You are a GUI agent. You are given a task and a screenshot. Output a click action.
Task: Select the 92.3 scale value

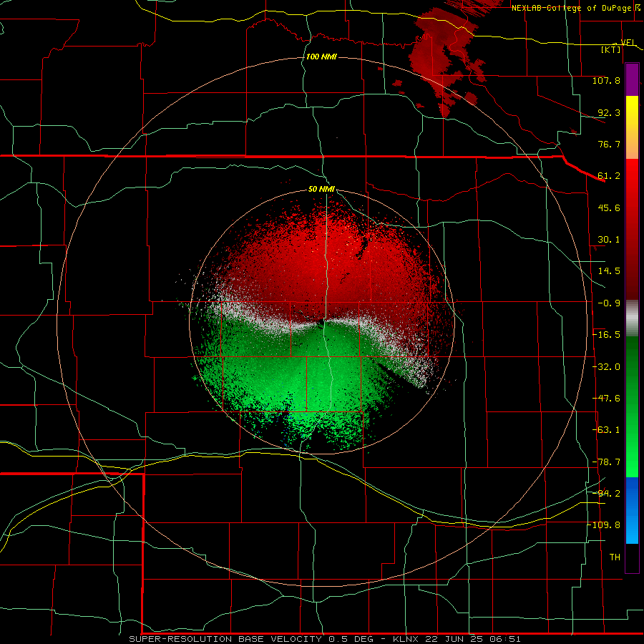(609, 112)
